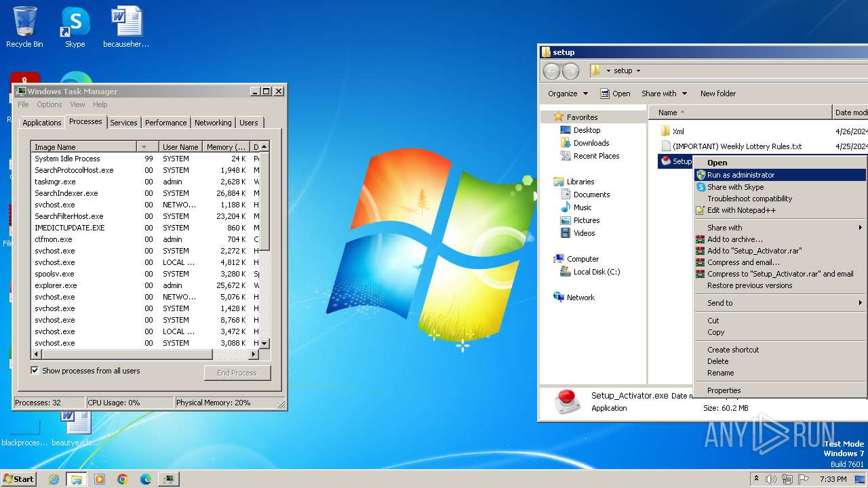Screen dimensions: 868x488
Task: Choose Add to "Setup_Activator.rar" entry
Action: pos(780,251)
